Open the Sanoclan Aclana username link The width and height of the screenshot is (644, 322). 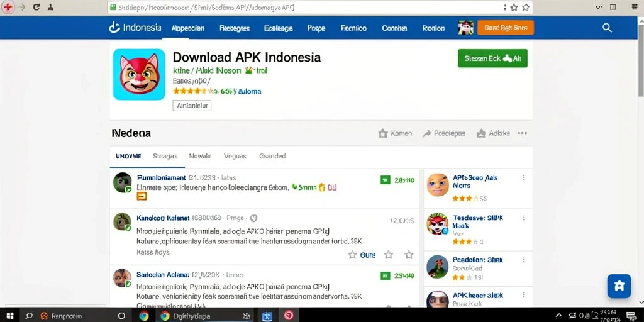(163, 275)
